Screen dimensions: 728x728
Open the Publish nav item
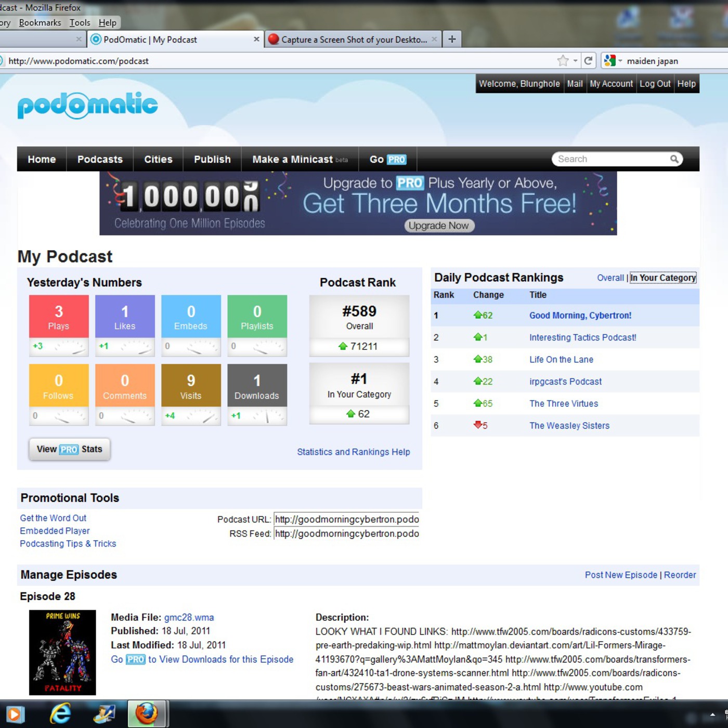pos(212,159)
